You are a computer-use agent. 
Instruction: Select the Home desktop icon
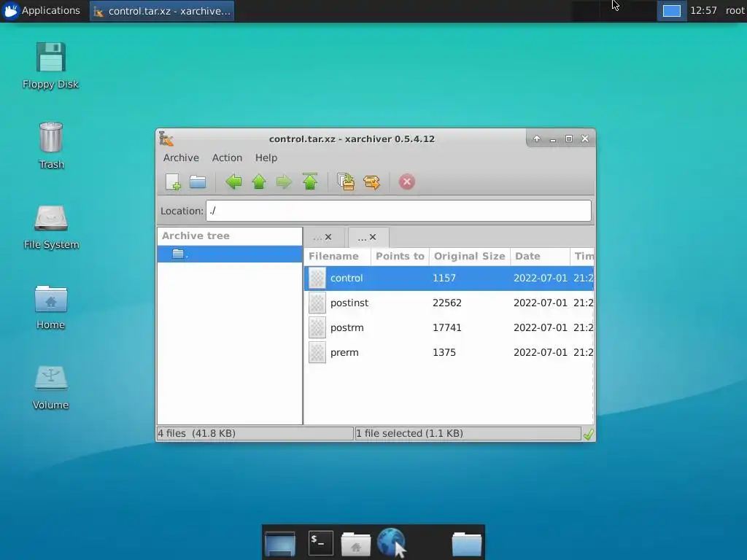coord(50,308)
